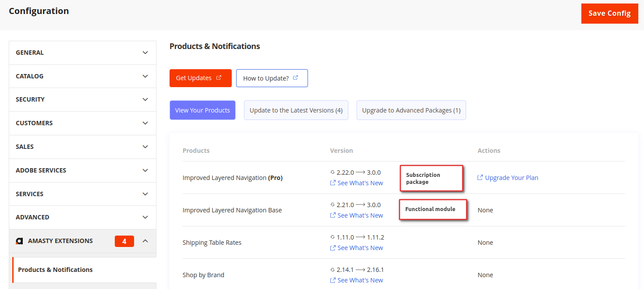Click refresh icon beside version 2.21.0
The height and width of the screenshot is (289, 644).
point(333,205)
